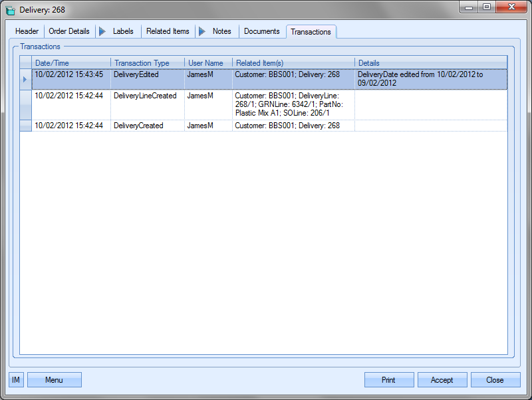
Task: Go to the Related Items tab
Action: (x=168, y=31)
